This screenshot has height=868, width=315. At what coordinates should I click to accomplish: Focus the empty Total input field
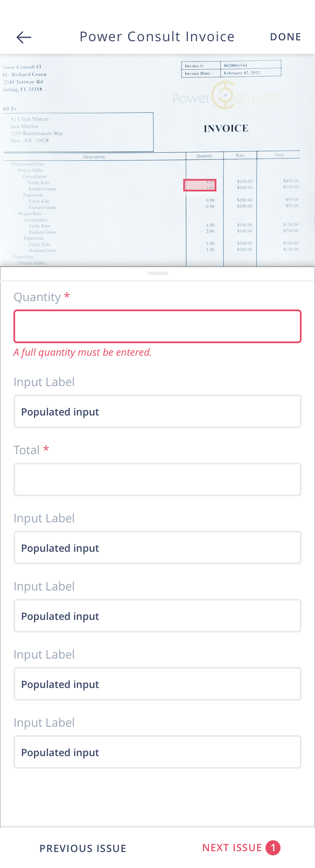pyautogui.click(x=157, y=479)
